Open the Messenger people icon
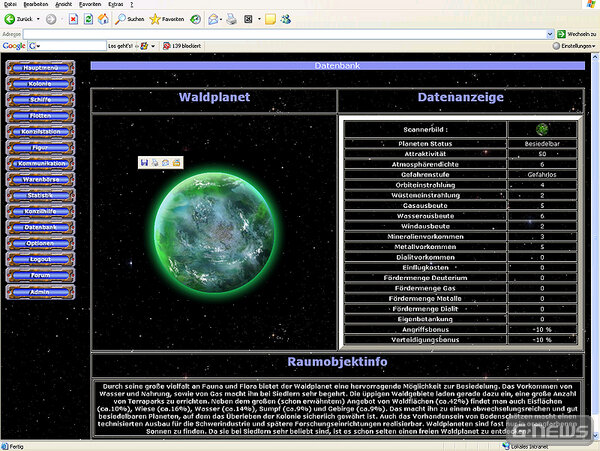 [x=285, y=19]
